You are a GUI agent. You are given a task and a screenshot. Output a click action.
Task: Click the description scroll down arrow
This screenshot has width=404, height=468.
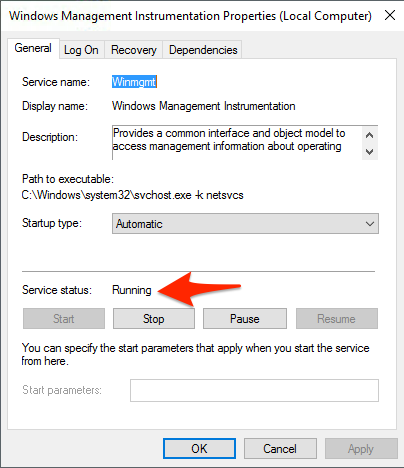[x=369, y=152]
